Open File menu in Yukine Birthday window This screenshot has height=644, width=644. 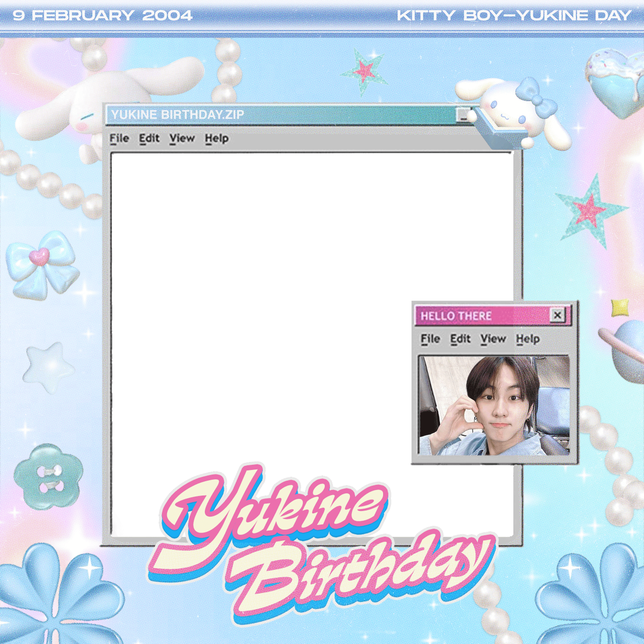coord(119,138)
